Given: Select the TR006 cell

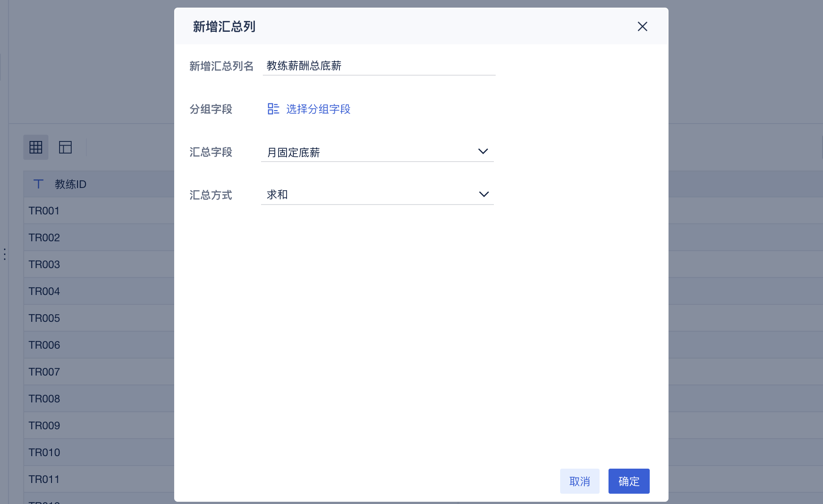Looking at the screenshot, I should pyautogui.click(x=99, y=345).
